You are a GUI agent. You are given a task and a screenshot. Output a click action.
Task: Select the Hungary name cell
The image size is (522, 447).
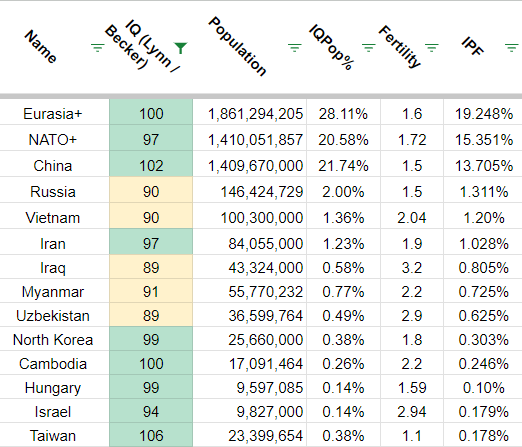53,388
